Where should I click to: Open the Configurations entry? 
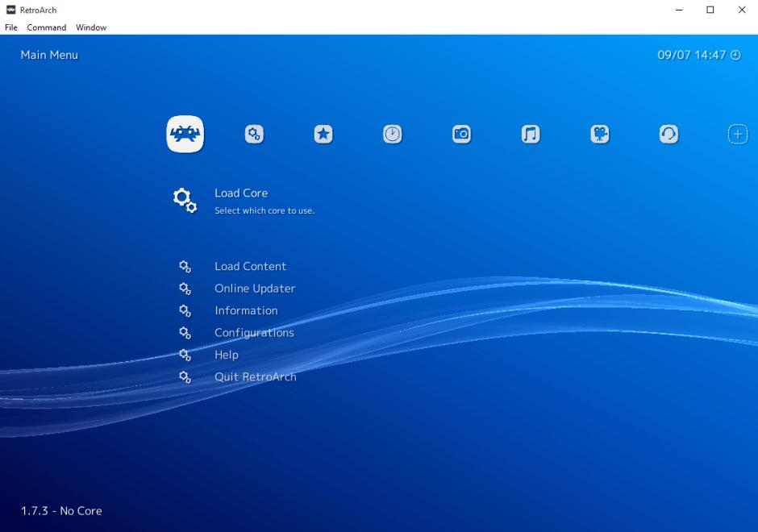pos(254,333)
